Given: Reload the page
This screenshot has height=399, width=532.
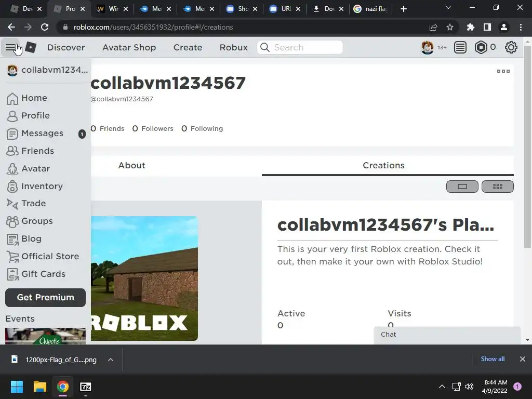Looking at the screenshot, I should click(45, 27).
